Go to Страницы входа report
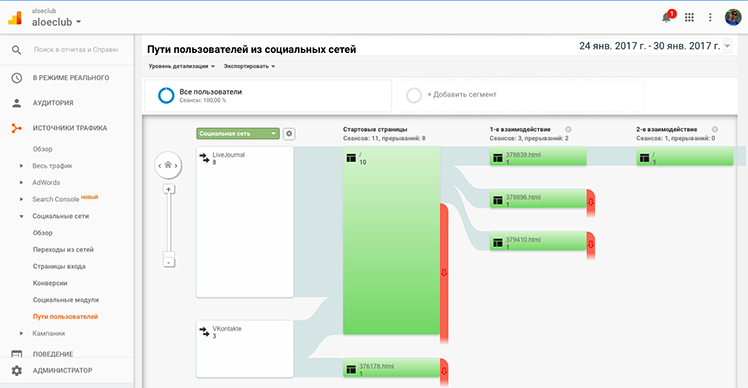This screenshot has height=388, width=748. point(59,266)
